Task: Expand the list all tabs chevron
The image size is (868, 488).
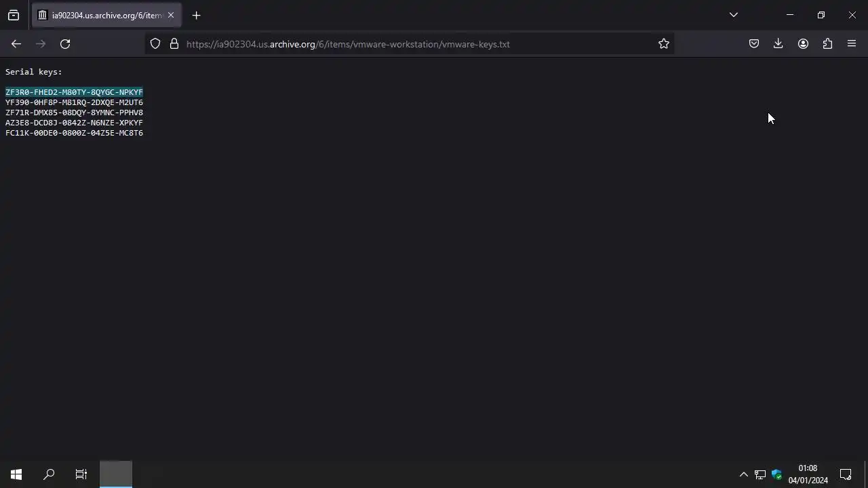Action: (733, 15)
